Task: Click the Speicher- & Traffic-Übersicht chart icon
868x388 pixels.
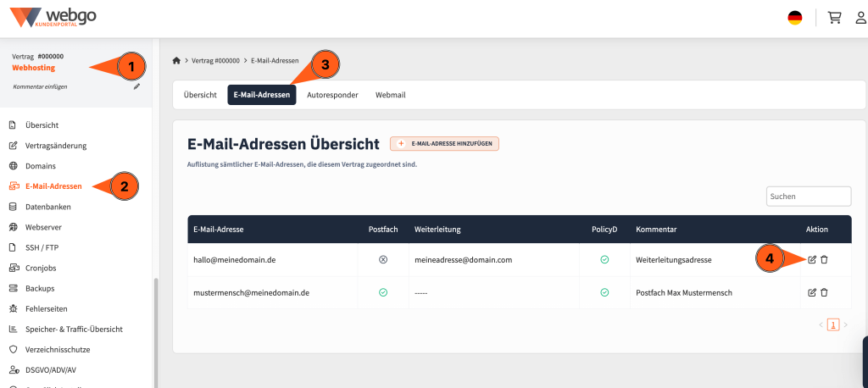Action: click(14, 329)
